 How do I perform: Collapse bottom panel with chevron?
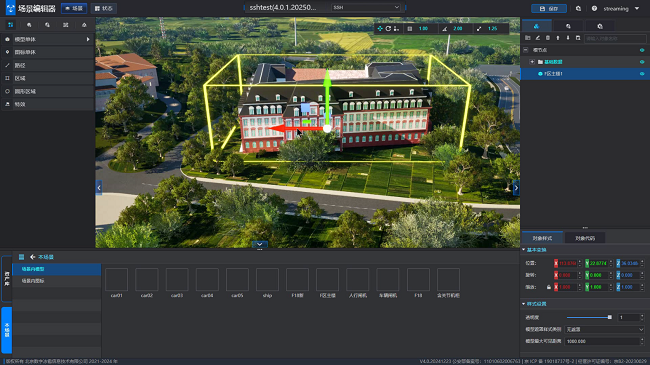coord(260,244)
